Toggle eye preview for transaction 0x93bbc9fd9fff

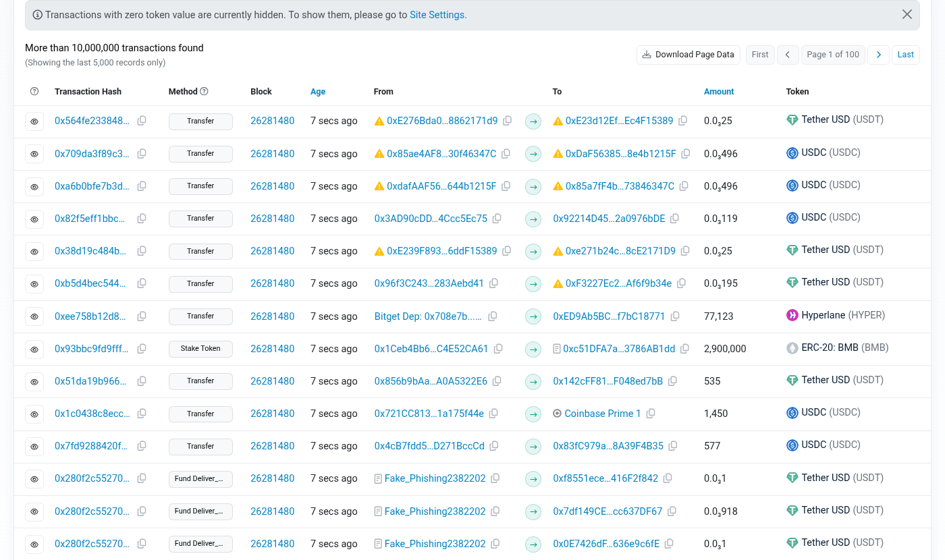click(34, 349)
